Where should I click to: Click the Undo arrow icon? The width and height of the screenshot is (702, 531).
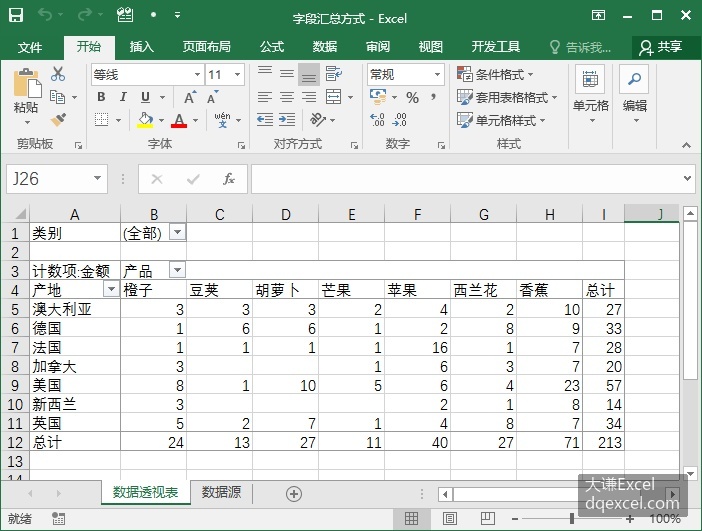point(45,15)
